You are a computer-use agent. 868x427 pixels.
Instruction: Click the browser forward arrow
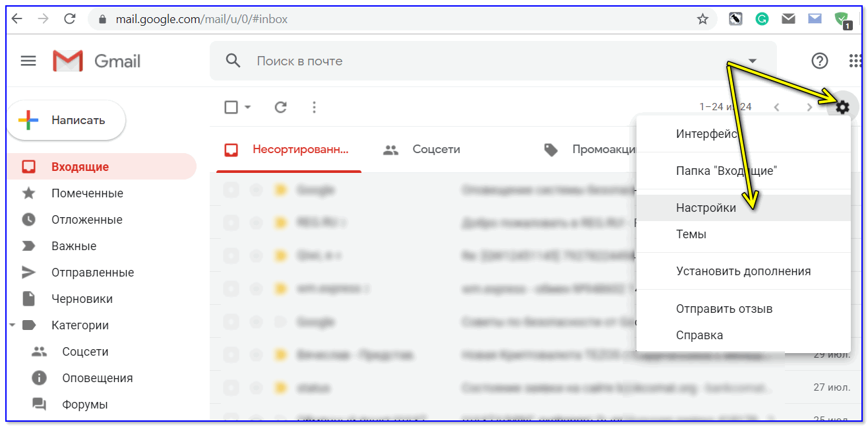tap(44, 19)
